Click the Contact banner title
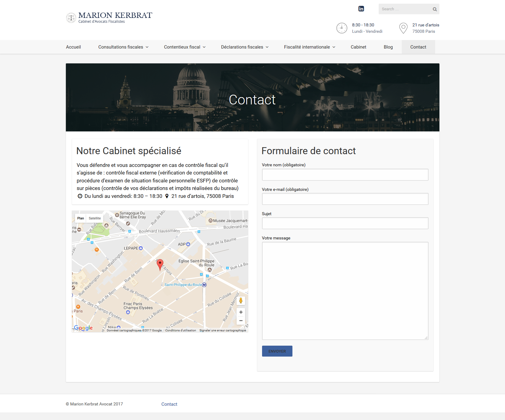505x420 pixels. [x=252, y=100]
